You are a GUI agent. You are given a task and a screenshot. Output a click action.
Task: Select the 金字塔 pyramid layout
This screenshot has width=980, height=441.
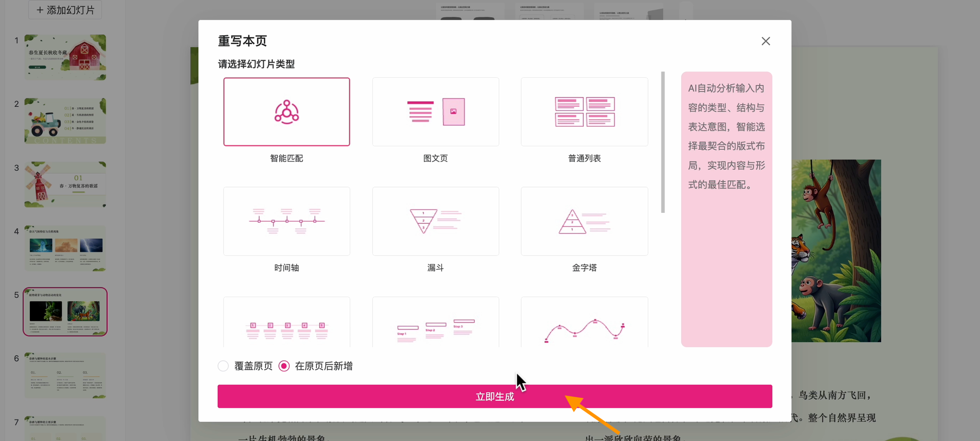584,221
